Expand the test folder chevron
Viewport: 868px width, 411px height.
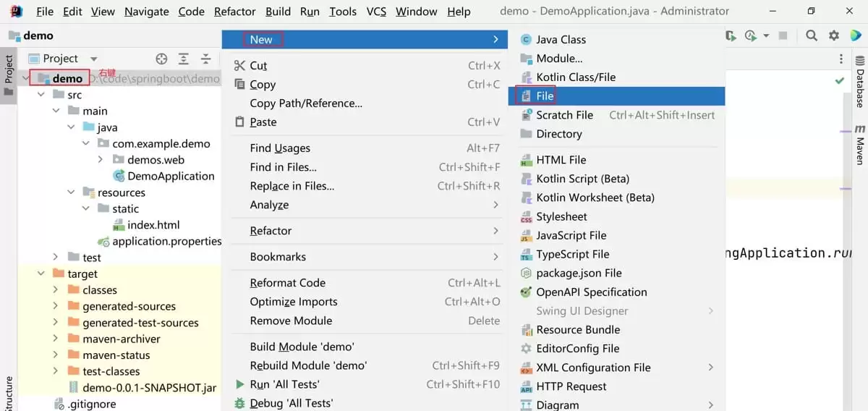(56, 258)
